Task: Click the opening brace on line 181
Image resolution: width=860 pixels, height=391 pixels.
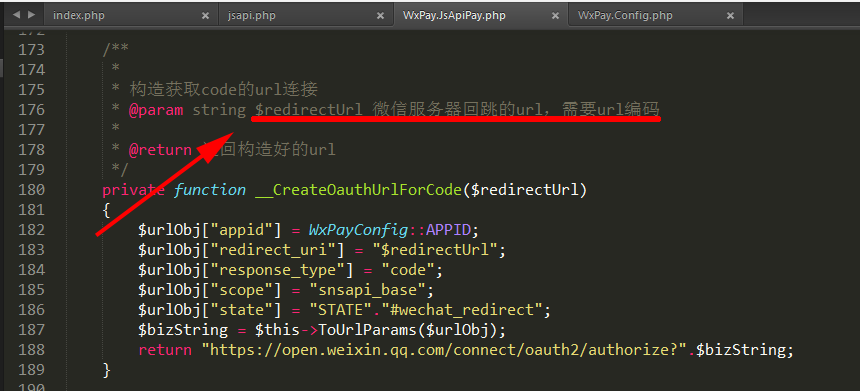Action: point(106,211)
